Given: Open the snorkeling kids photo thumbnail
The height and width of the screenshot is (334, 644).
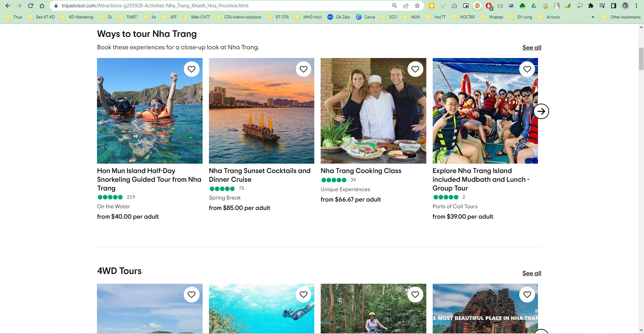Looking at the screenshot, I should tap(150, 111).
